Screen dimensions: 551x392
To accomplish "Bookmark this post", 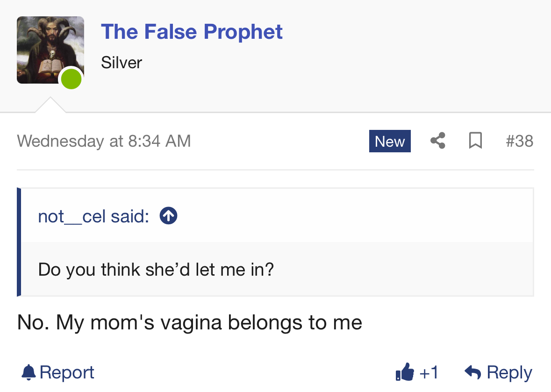I will (475, 141).
